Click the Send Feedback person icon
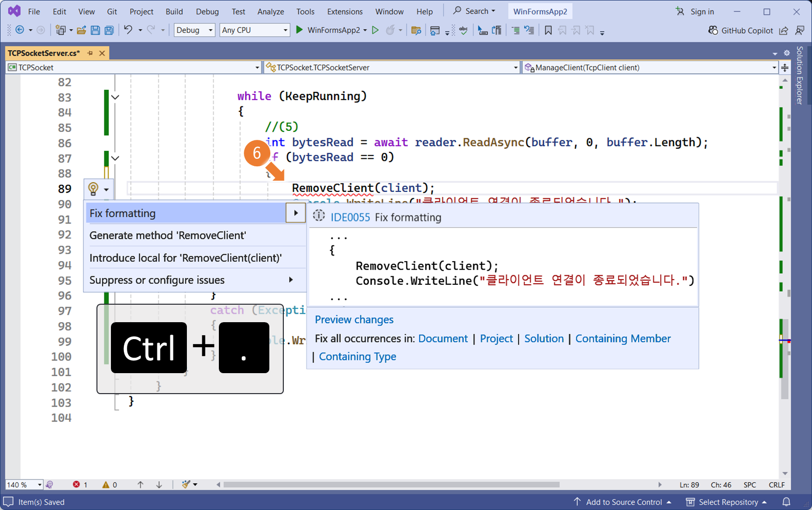The image size is (812, 510). point(800,30)
